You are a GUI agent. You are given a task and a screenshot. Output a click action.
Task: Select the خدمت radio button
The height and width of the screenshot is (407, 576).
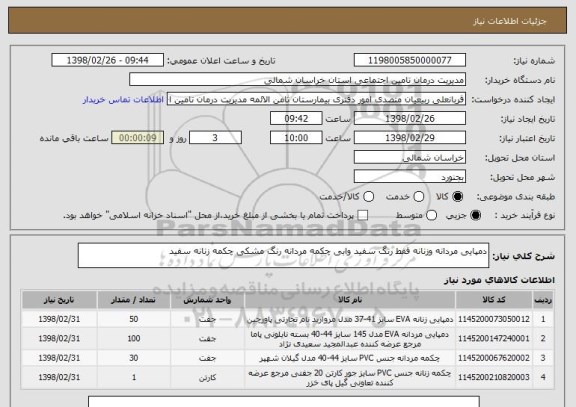coord(419,197)
